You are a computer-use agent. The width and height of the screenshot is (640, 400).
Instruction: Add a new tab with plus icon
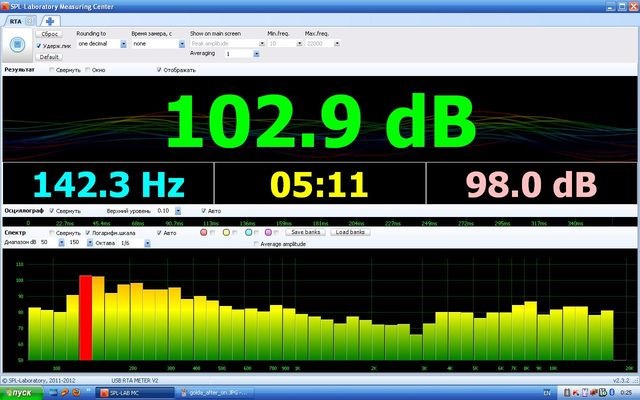tap(50, 21)
